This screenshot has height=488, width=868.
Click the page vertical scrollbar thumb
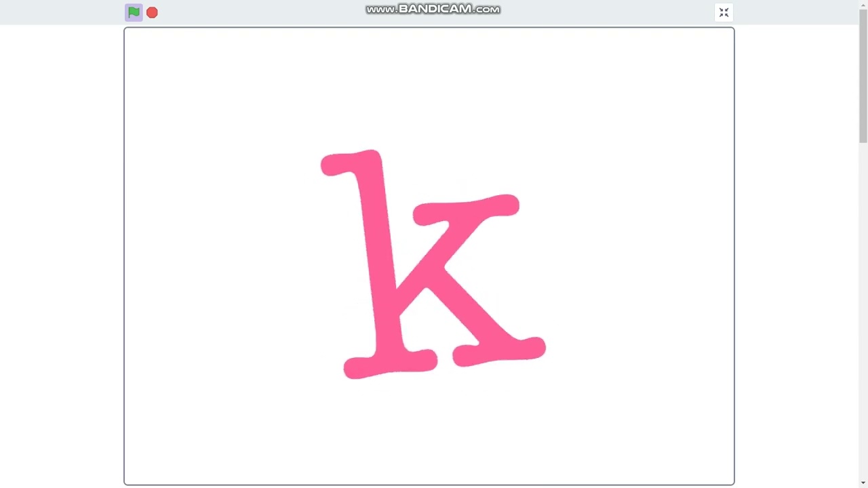[x=863, y=75]
